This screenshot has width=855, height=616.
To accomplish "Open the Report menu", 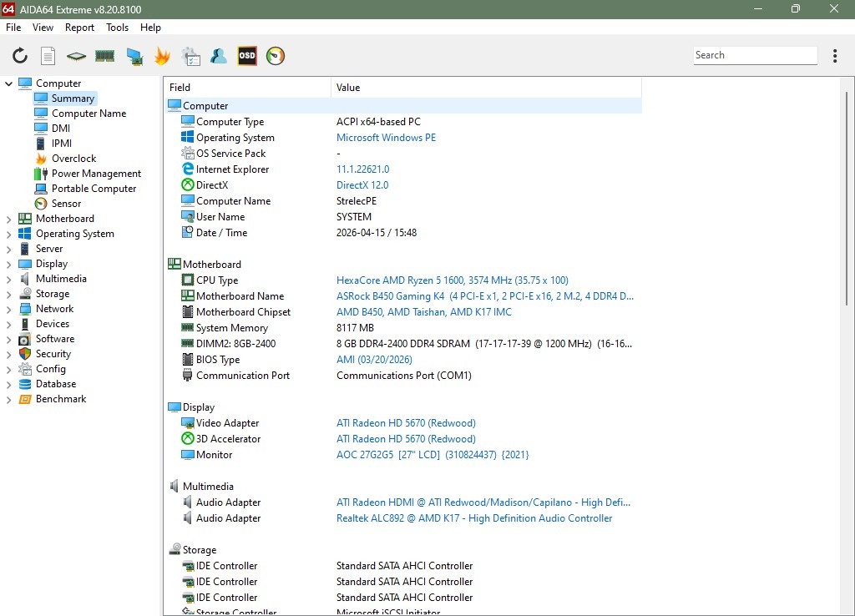I will pyautogui.click(x=79, y=28).
